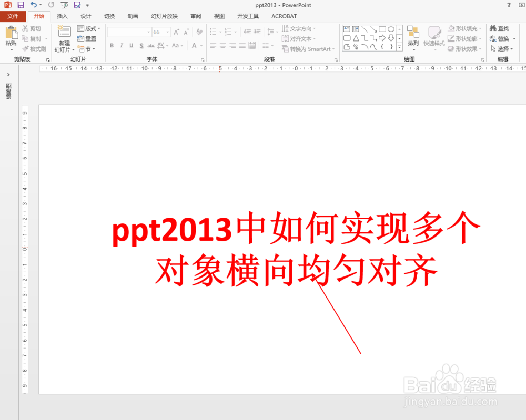Open the 节 section dropdown
The height and width of the screenshot is (420, 526).
[86, 49]
